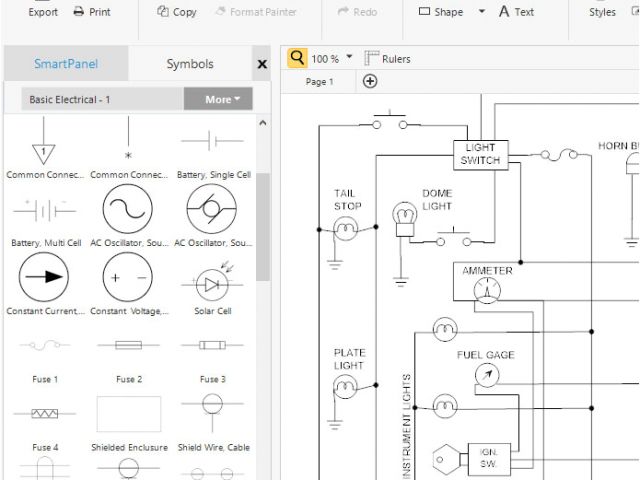Select the Page 1 tab
The height and width of the screenshot is (480, 640).
(319, 81)
